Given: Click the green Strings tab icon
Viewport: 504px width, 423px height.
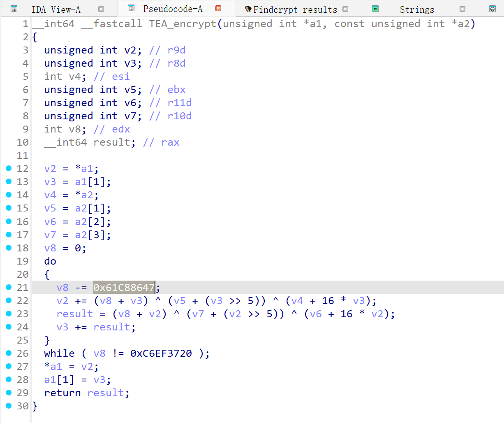Looking at the screenshot, I should (x=375, y=8).
